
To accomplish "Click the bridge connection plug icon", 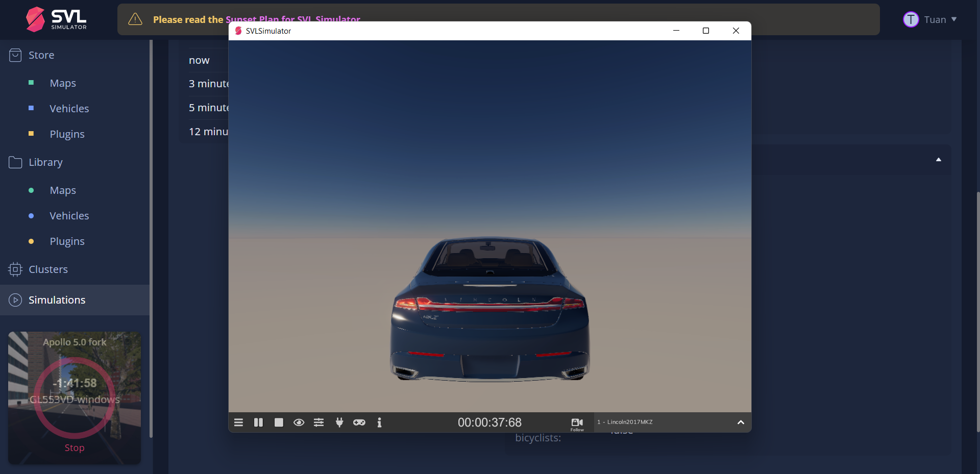I will (339, 422).
